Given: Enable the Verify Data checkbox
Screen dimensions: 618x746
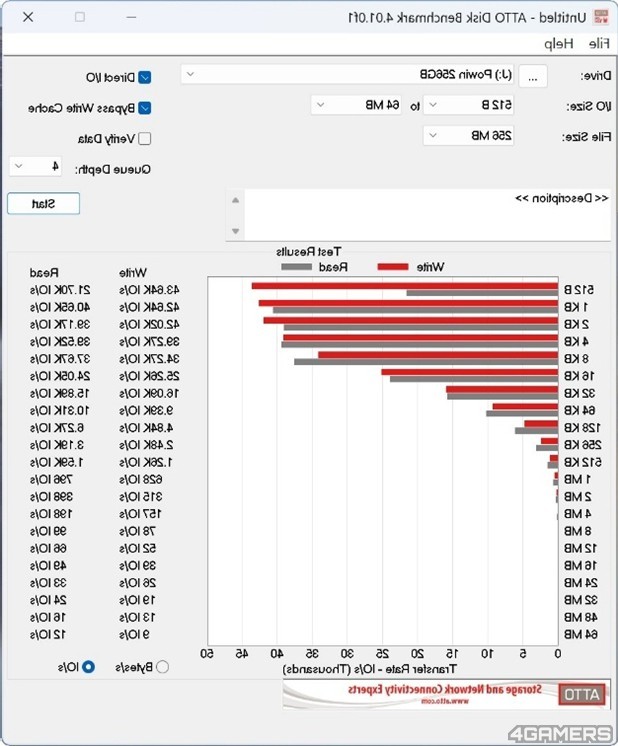Looking at the screenshot, I should pyautogui.click(x=145, y=139).
